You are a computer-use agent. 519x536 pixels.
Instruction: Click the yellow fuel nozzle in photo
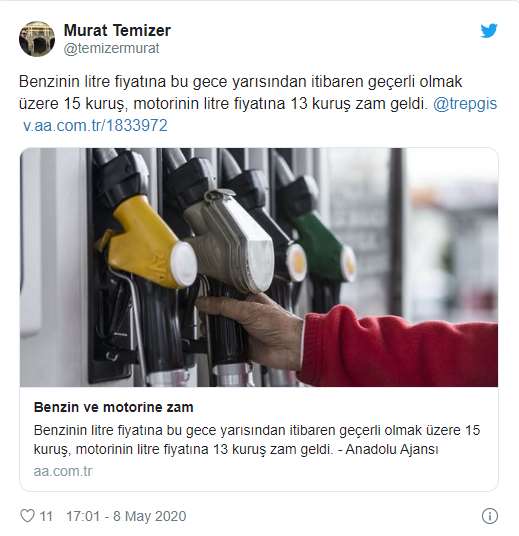pos(147,243)
